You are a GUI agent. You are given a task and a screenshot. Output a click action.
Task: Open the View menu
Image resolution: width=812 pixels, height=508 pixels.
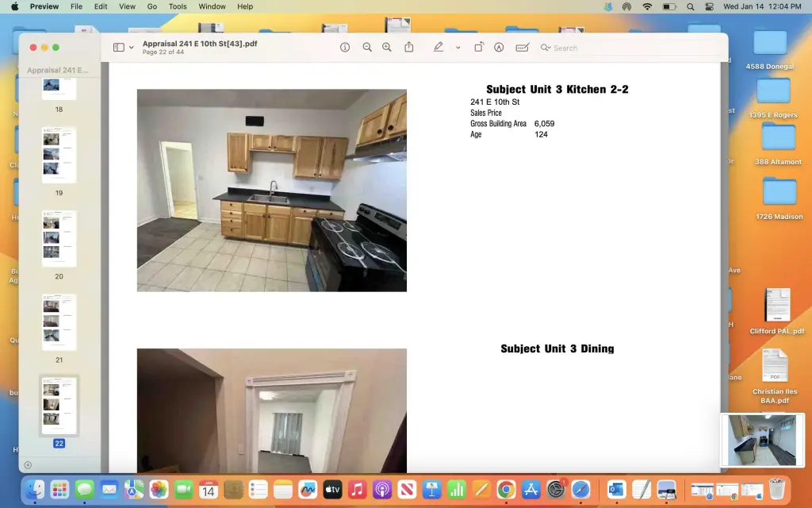point(126,6)
